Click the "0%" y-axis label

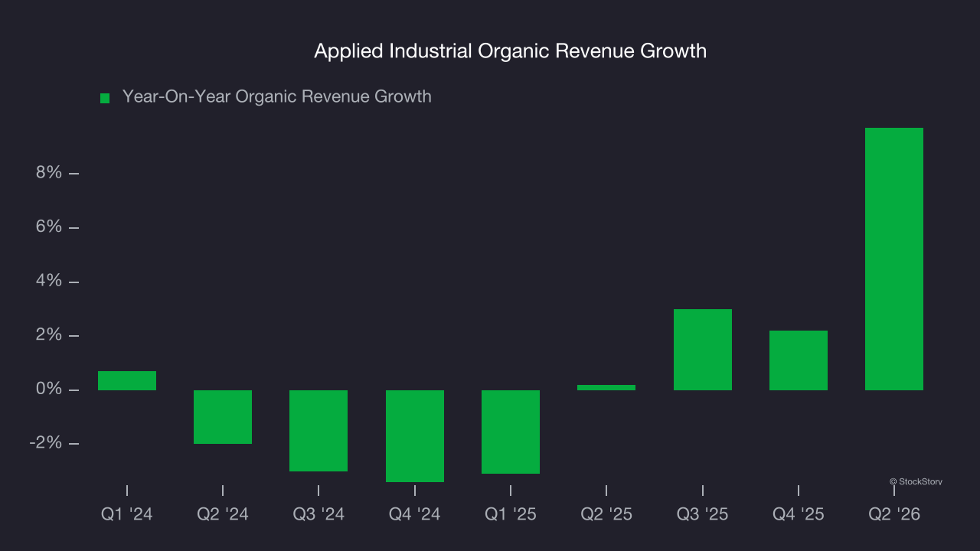tap(48, 390)
